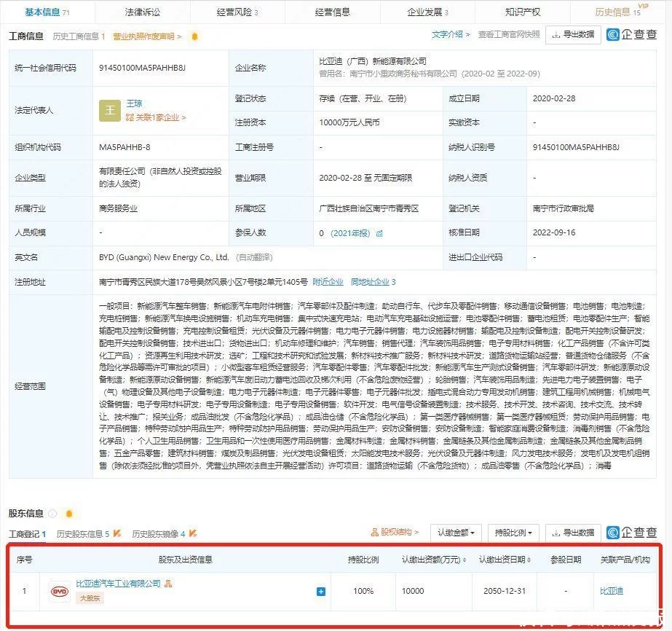Switch to the 法律诉讼 tab

(142, 12)
